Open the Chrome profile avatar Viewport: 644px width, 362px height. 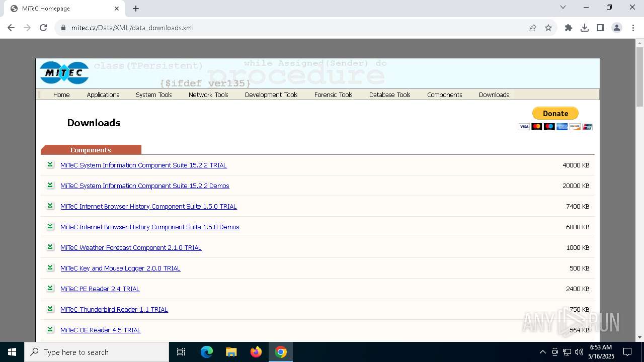coord(617,28)
